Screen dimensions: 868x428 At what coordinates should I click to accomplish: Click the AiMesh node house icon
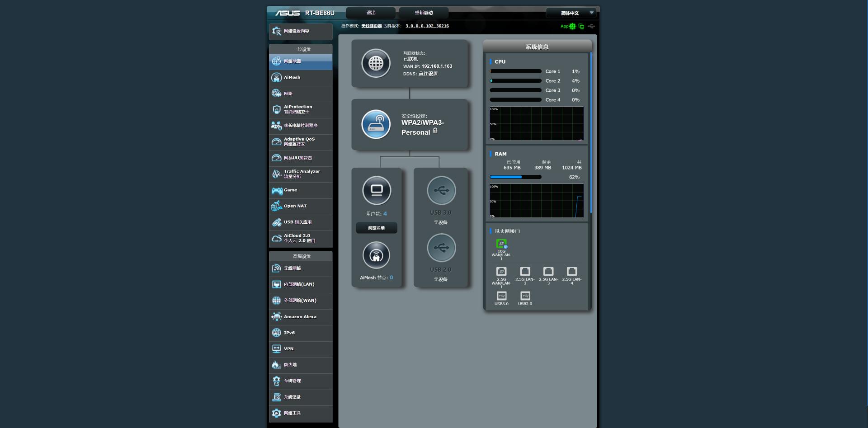click(376, 255)
